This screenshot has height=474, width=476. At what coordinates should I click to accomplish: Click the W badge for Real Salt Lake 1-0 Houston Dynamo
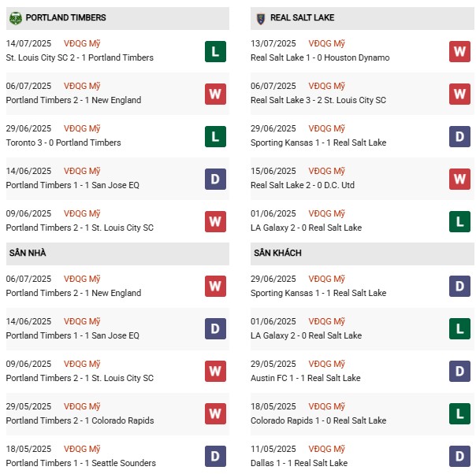click(459, 51)
